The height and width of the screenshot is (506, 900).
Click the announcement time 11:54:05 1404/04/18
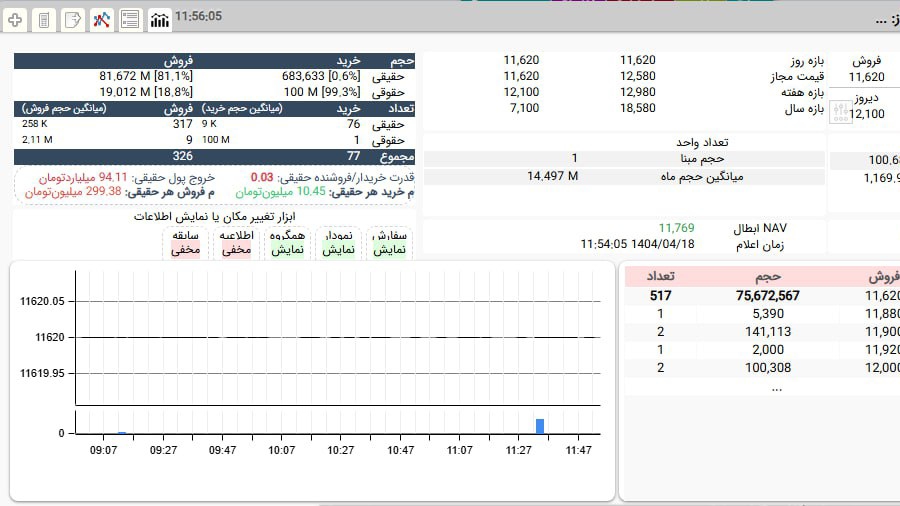638,244
